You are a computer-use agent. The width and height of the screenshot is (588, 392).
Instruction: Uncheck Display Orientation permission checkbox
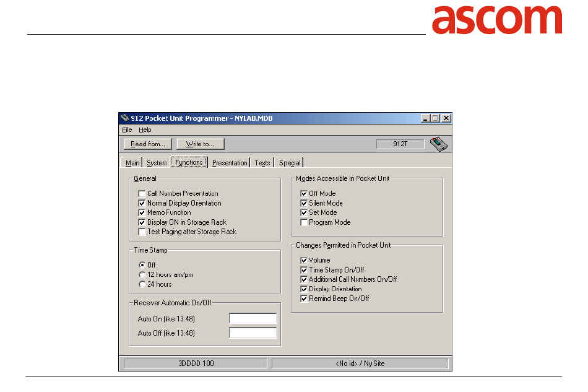click(304, 289)
